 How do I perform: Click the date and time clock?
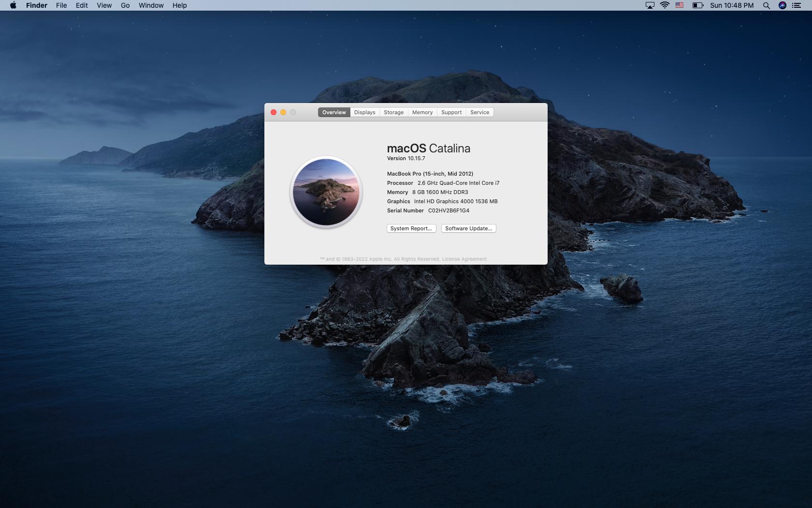point(731,5)
